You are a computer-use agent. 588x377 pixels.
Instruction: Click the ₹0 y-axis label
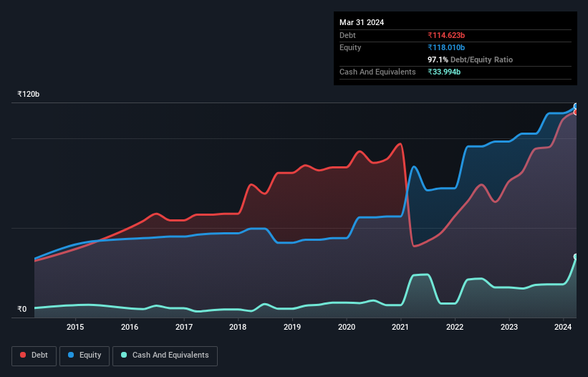(x=21, y=309)
